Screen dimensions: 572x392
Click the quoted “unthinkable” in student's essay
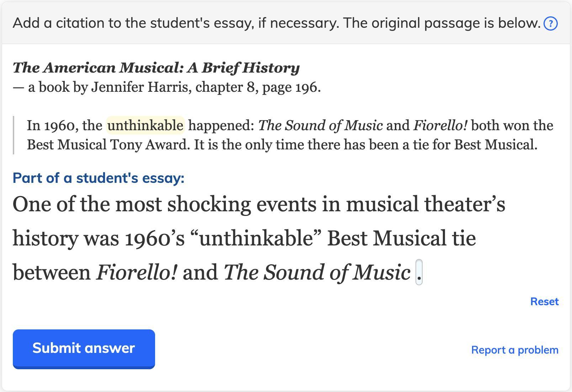(256, 238)
